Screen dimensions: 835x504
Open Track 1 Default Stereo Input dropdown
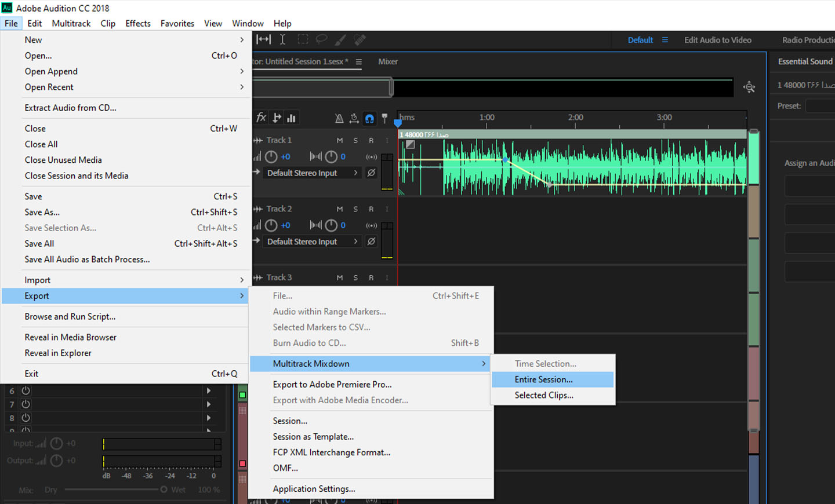(x=313, y=173)
